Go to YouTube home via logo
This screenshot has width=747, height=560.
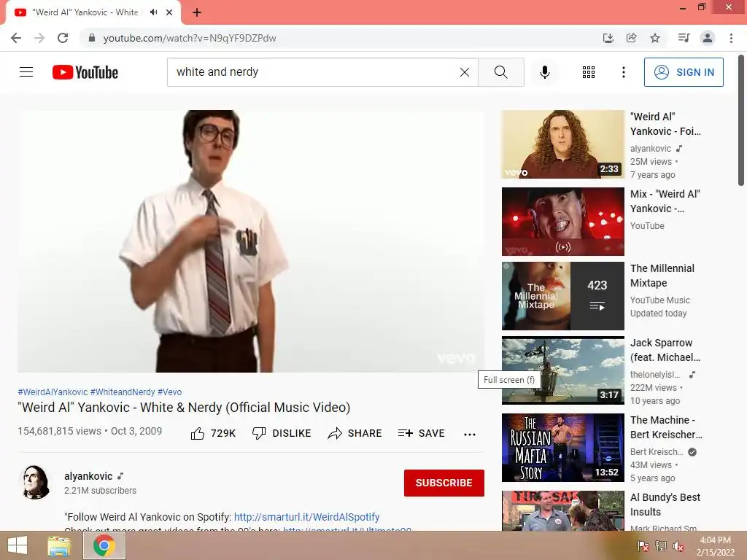[x=85, y=72]
